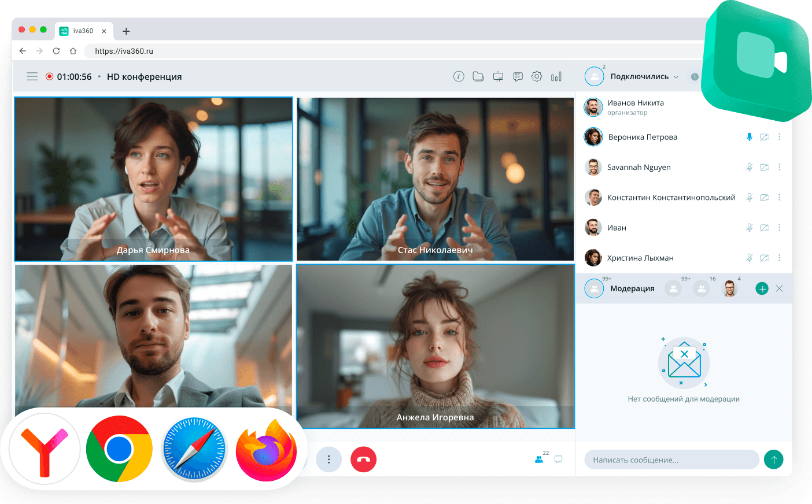Click Иванов Никита's avatar

593,107
